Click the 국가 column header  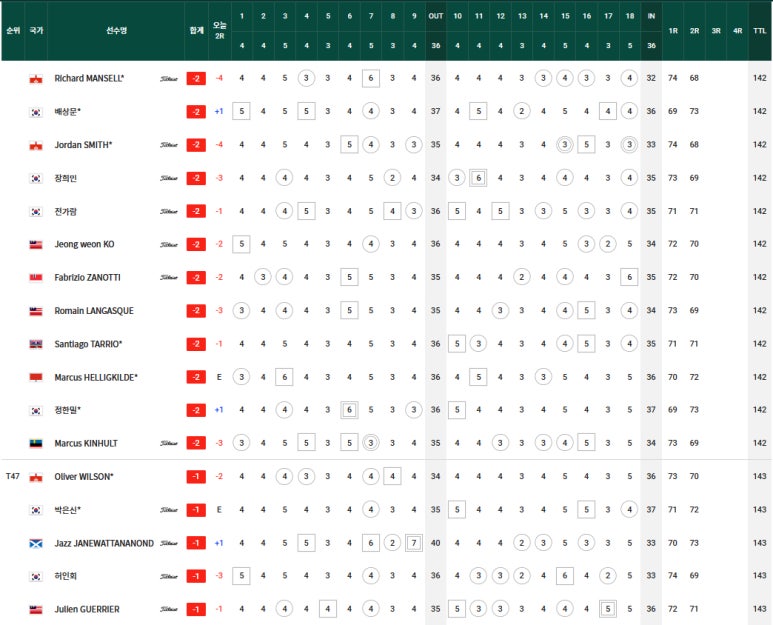click(36, 31)
